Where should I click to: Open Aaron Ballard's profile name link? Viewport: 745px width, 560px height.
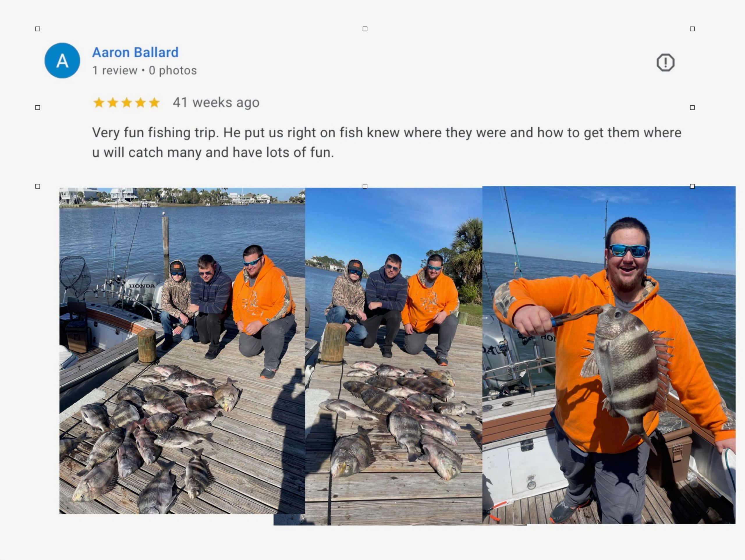(x=135, y=52)
